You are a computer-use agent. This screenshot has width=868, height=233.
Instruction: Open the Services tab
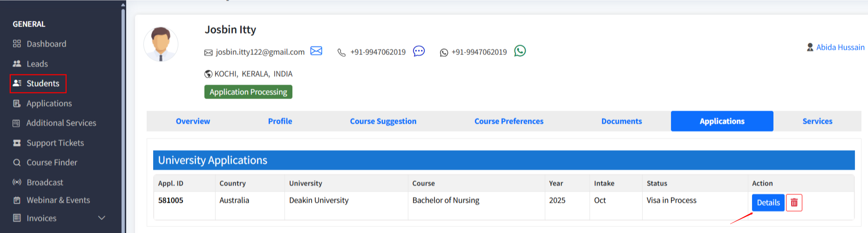[x=817, y=121]
